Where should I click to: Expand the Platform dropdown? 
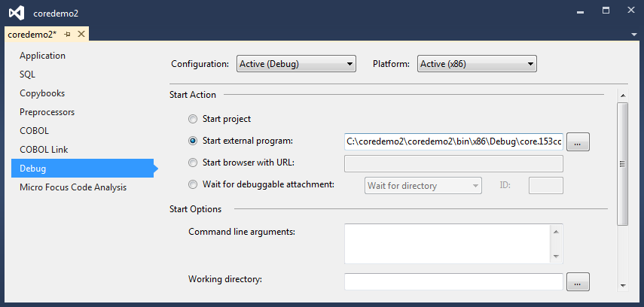coord(477,64)
